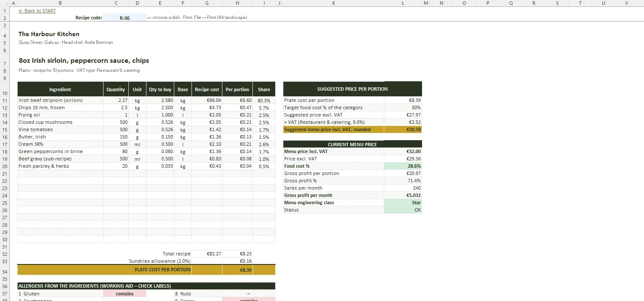Click price excl. VAT value €29.36
Screen dimensions: 644x301
tap(403, 159)
